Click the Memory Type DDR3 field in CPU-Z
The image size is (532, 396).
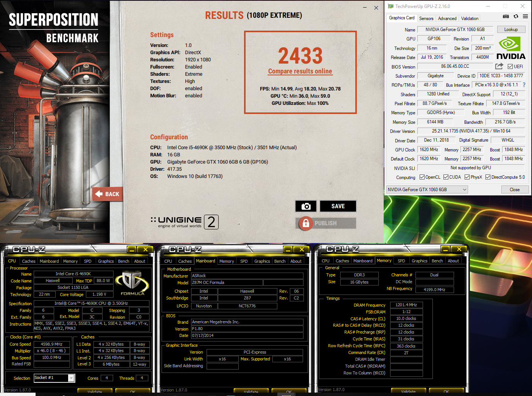pyautogui.click(x=359, y=275)
